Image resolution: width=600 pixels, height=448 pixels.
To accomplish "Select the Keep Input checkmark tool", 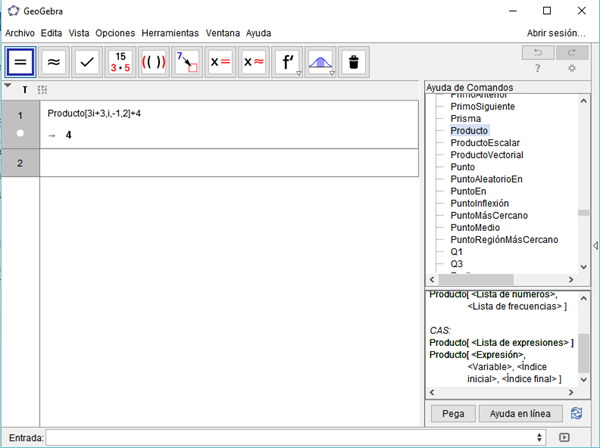I will pyautogui.click(x=87, y=62).
